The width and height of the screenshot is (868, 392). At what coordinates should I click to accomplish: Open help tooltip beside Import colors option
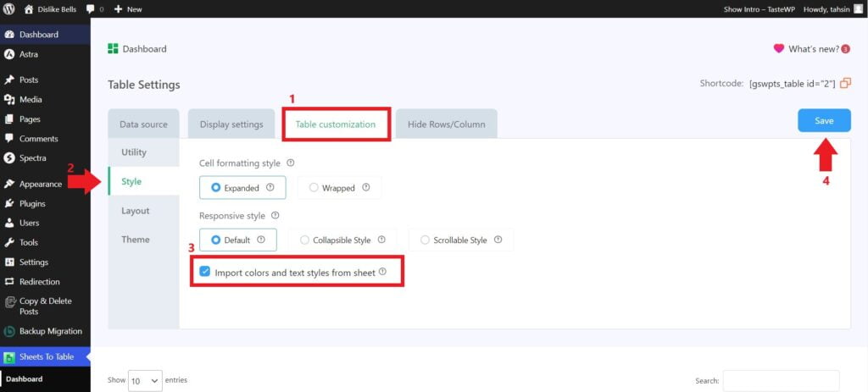pyautogui.click(x=382, y=272)
